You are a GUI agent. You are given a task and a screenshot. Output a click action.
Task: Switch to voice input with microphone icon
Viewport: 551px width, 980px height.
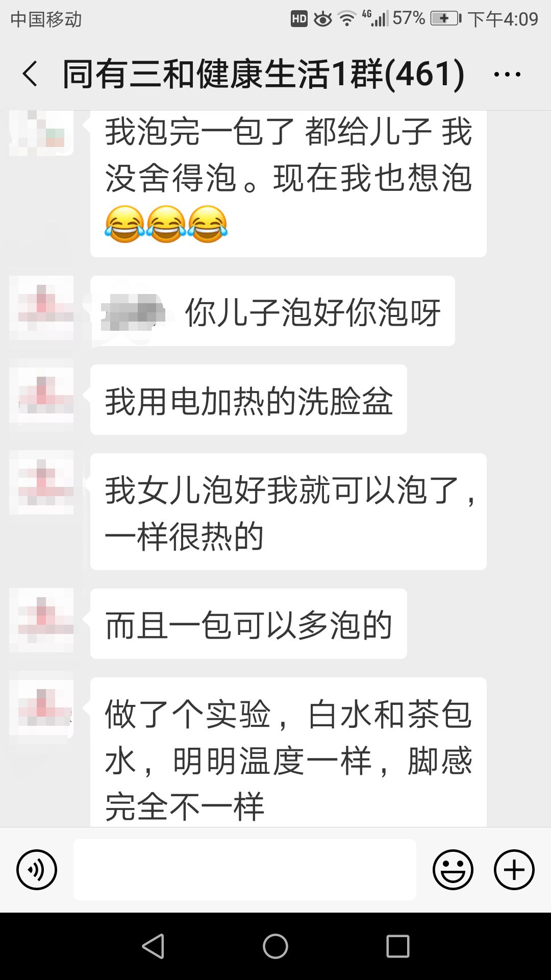click(37, 869)
